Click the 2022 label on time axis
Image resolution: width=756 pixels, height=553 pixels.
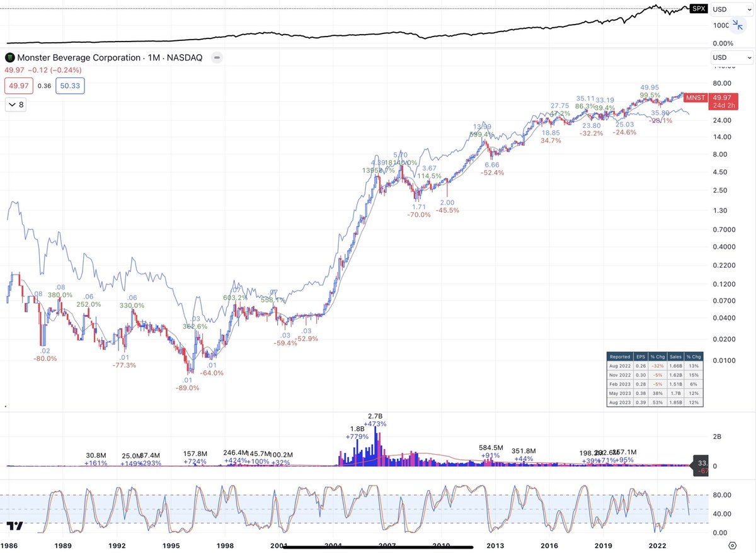point(658,545)
